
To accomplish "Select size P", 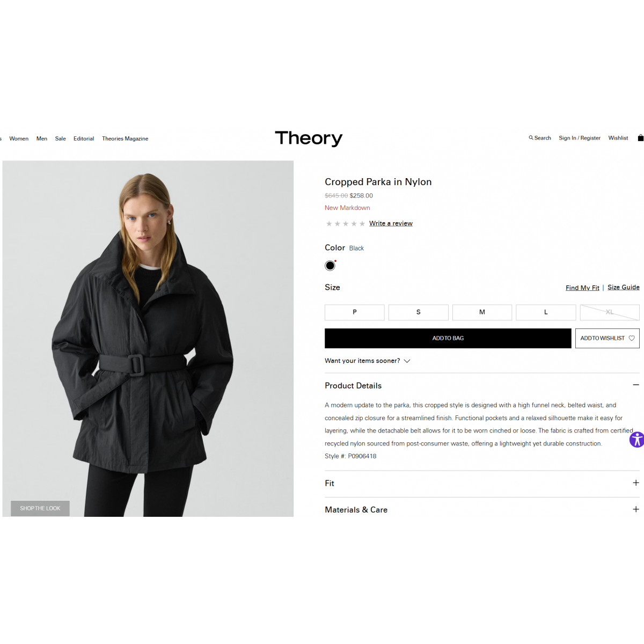I will pos(355,312).
